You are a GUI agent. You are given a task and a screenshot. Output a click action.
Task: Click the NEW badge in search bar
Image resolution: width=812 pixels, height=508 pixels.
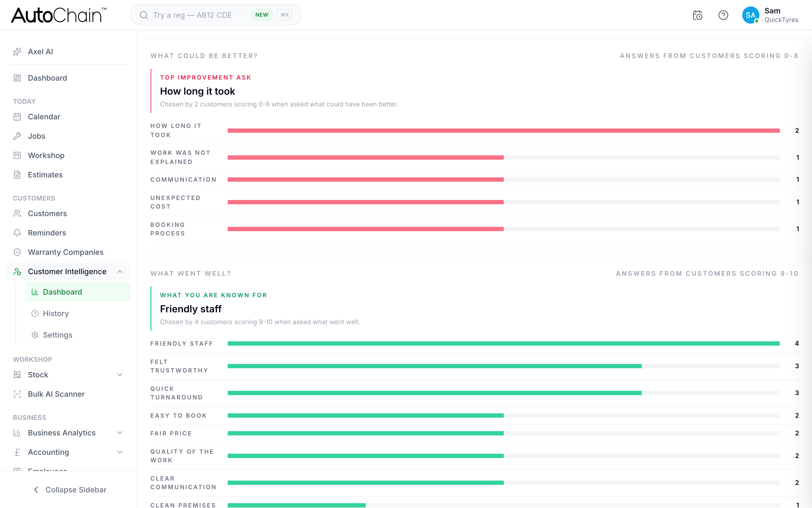tap(262, 15)
